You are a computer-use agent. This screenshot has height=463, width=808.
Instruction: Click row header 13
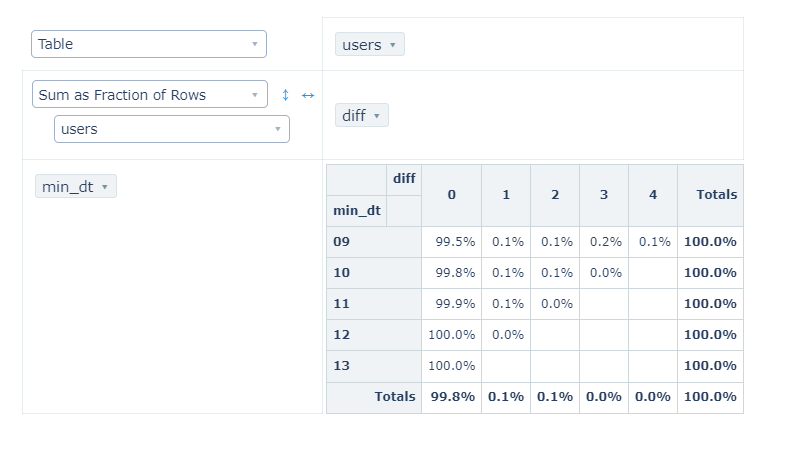pyautogui.click(x=341, y=366)
